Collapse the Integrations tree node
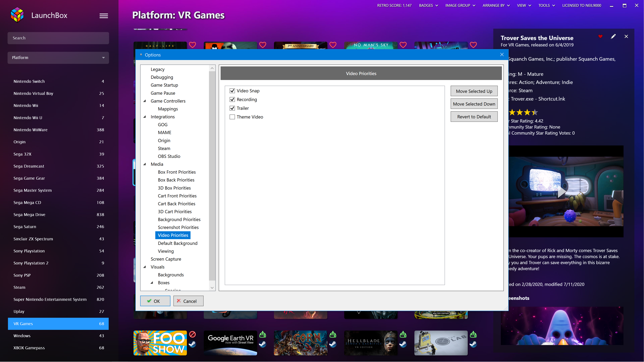Viewport: 644px width, 362px height. click(x=145, y=117)
